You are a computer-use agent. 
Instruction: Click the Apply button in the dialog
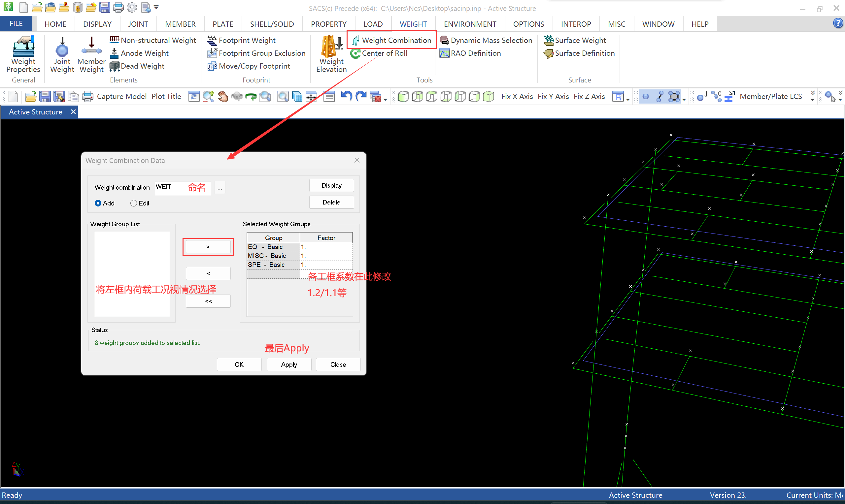pos(289,364)
